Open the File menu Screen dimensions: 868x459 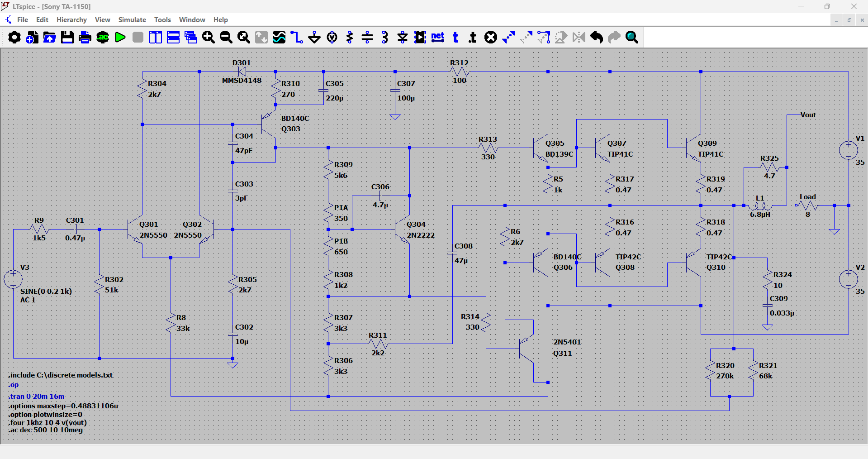pos(23,20)
